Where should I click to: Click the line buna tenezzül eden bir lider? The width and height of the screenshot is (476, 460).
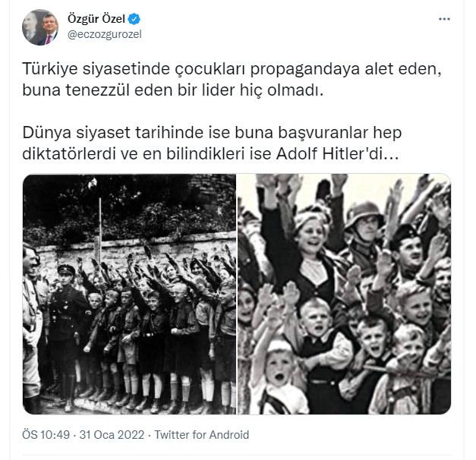[x=173, y=90]
